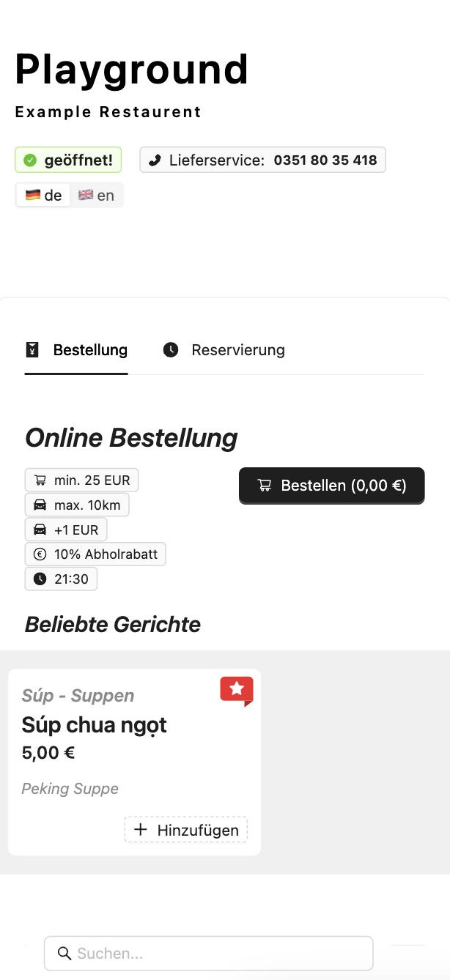
Task: Click the Playground restaurant heading
Action: pyautogui.click(x=132, y=70)
